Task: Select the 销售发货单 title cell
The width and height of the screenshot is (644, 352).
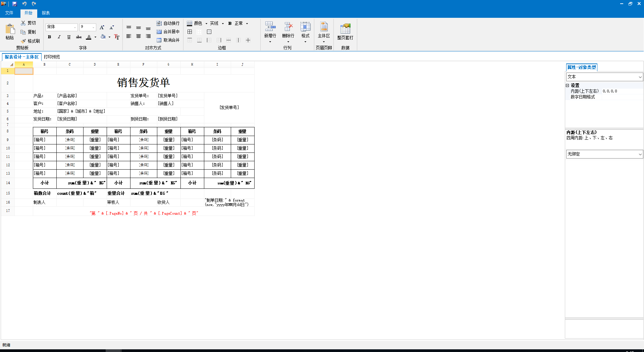Action: pos(144,83)
